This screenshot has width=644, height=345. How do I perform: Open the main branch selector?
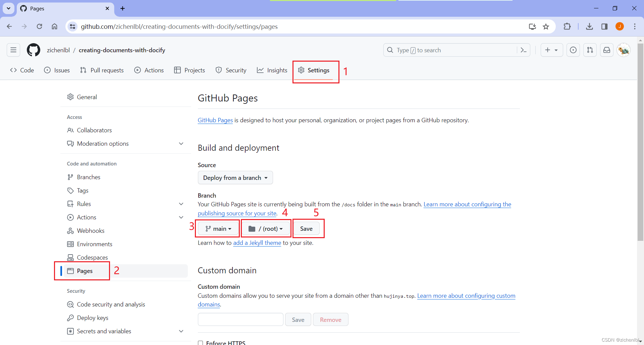[x=218, y=229]
